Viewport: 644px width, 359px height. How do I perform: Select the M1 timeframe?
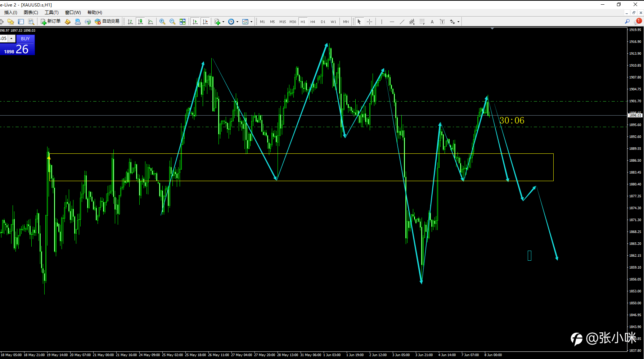pyautogui.click(x=262, y=22)
